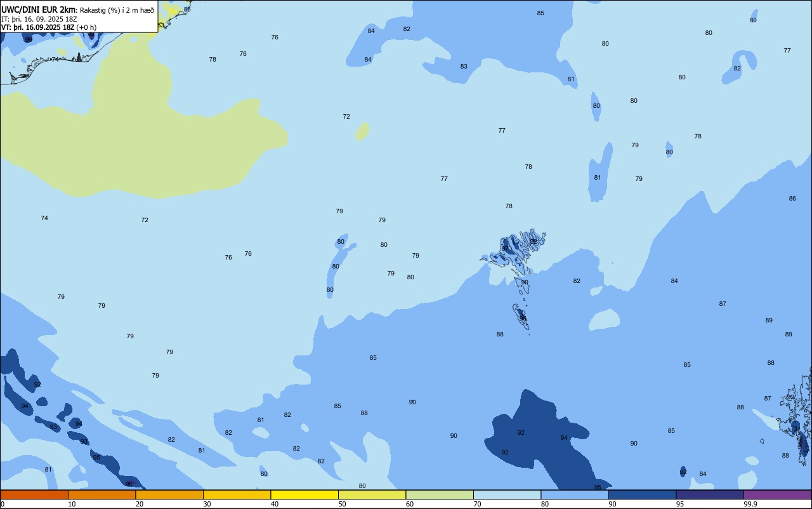Image resolution: width=812 pixels, height=509 pixels.
Task: Click the 10–20 orange legend swatch
Action: 101,494
